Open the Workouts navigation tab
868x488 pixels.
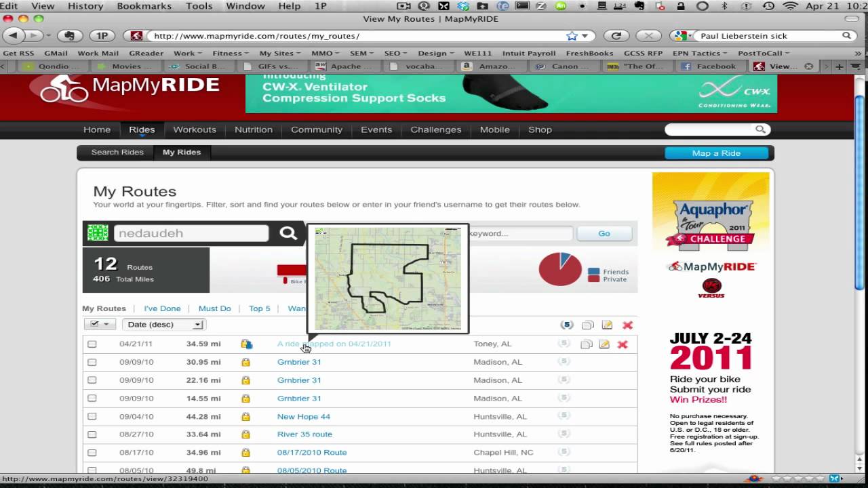click(x=195, y=129)
